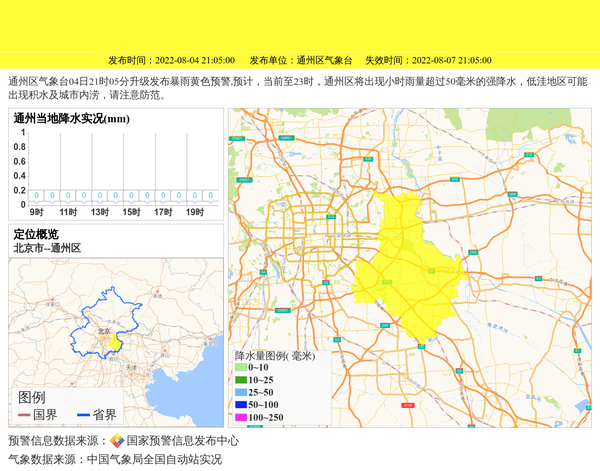This screenshot has width=600, height=471.
Task: Click the red 国界 legend line
Action: coord(24,415)
